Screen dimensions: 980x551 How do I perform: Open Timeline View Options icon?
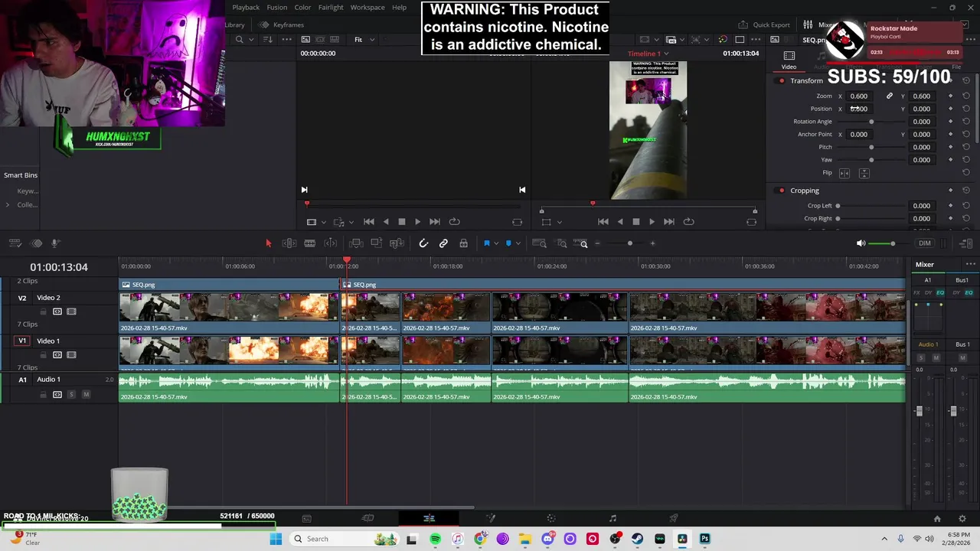[15, 243]
